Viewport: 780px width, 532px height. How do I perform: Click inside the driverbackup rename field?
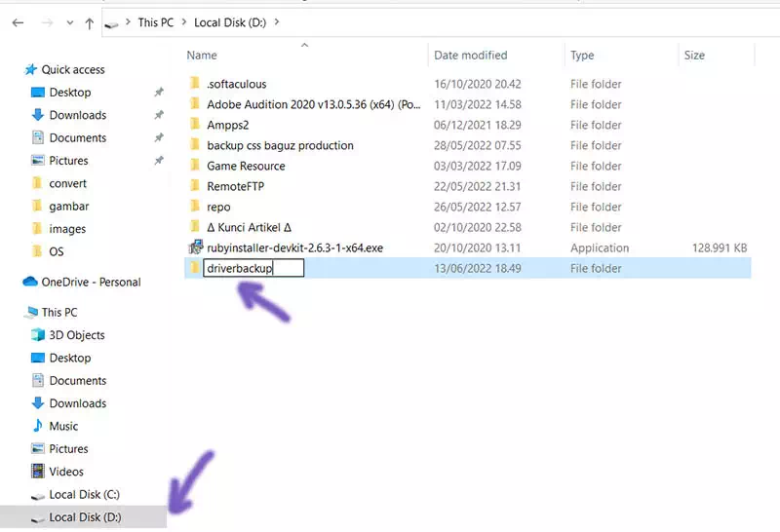253,269
